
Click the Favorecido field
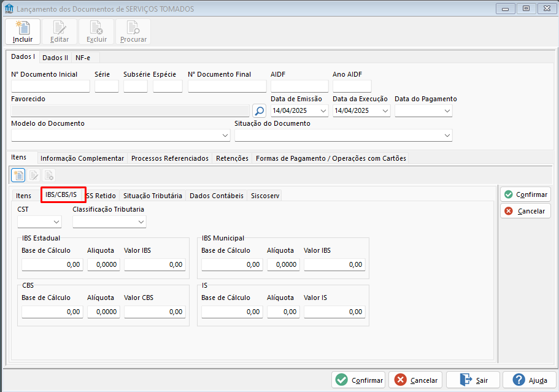(x=130, y=111)
